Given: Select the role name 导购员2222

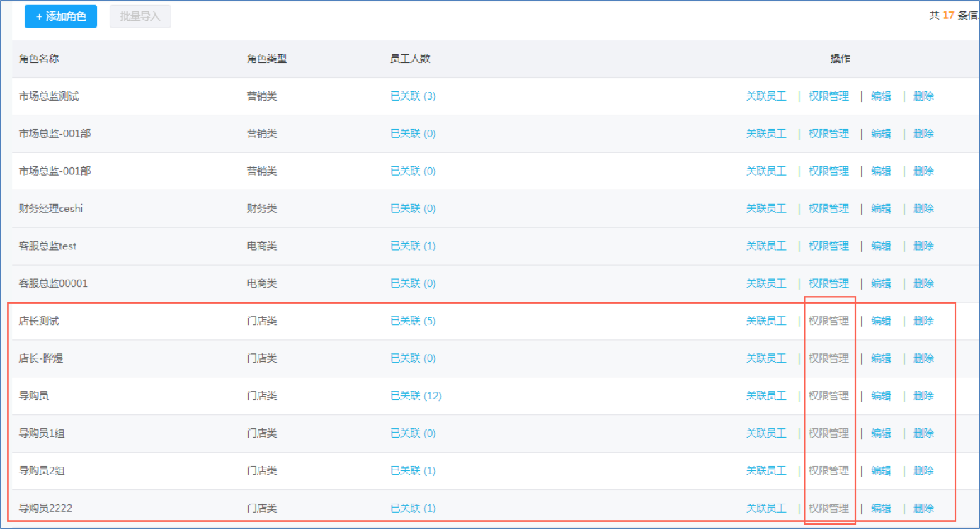Looking at the screenshot, I should (45, 509).
